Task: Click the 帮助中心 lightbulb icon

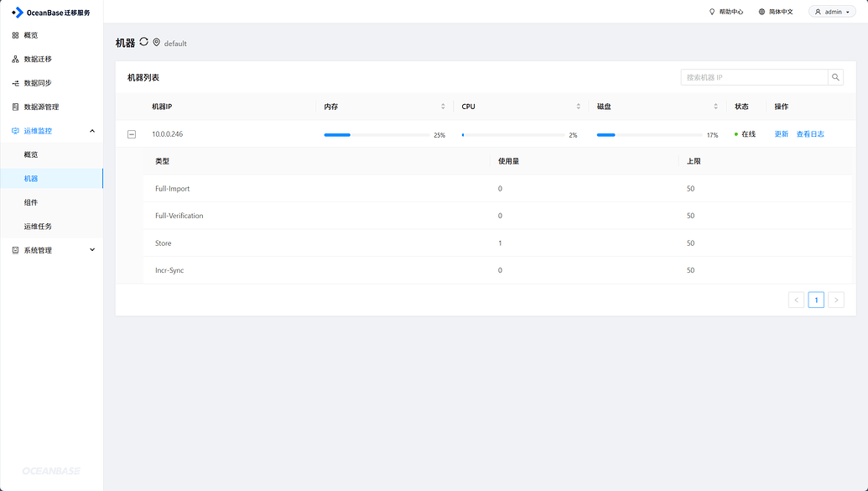Action: (x=712, y=12)
